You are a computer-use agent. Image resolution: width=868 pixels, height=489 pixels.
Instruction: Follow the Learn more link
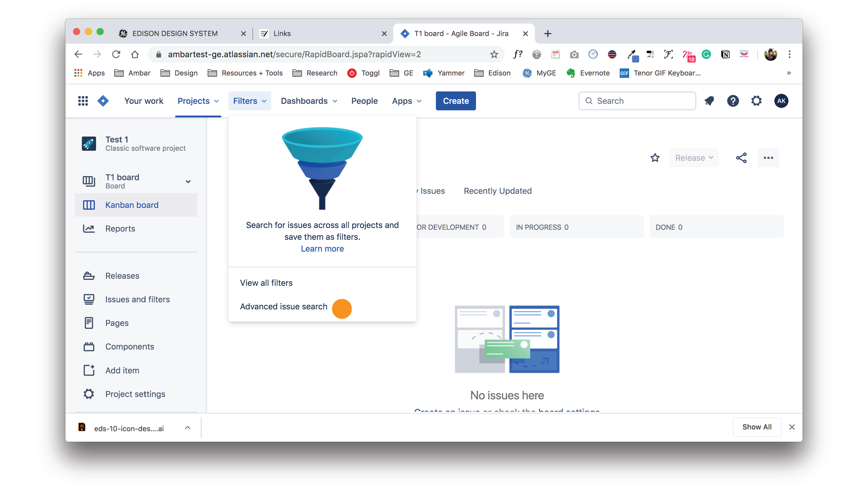tap(322, 249)
